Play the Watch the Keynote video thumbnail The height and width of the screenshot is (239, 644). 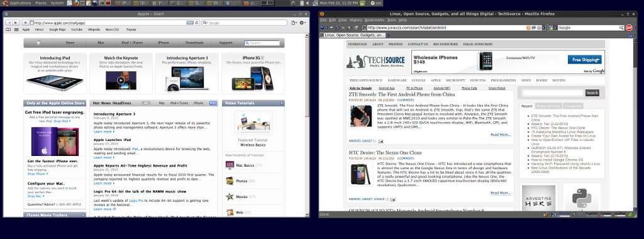point(121,80)
